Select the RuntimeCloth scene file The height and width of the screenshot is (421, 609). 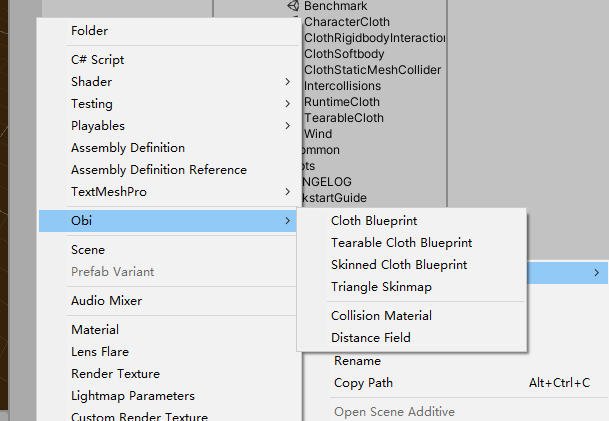[x=342, y=102]
